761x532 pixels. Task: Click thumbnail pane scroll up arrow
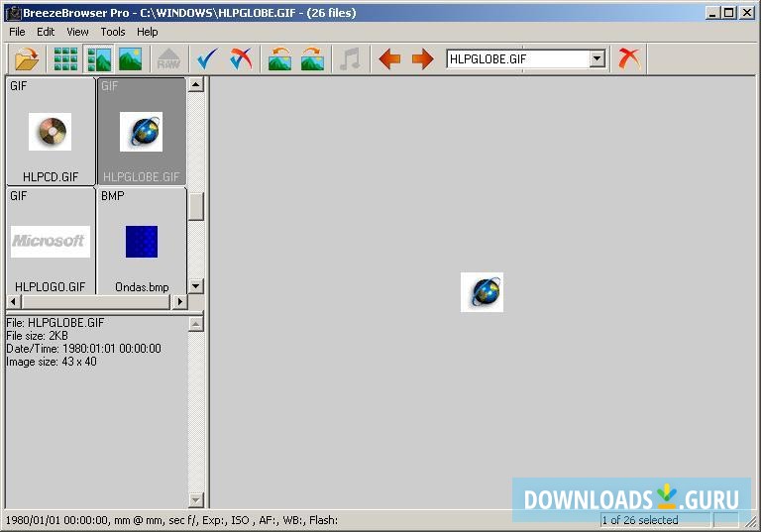click(x=195, y=85)
